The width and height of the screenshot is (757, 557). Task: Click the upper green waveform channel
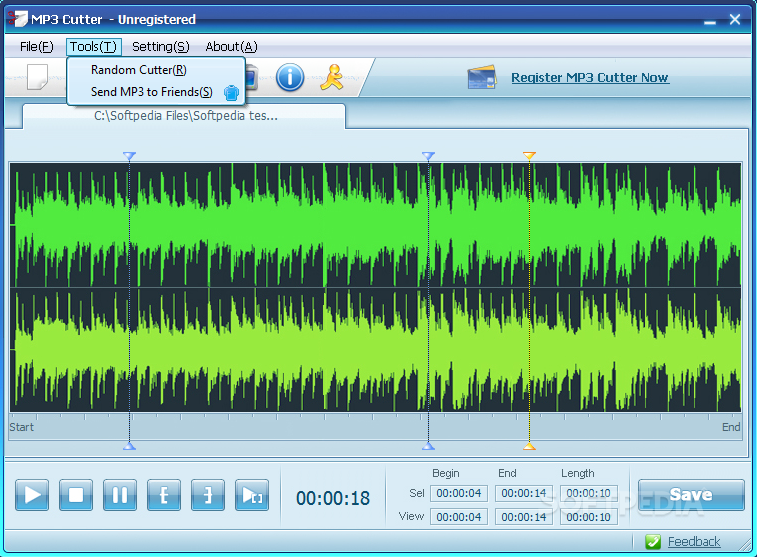tap(375, 225)
